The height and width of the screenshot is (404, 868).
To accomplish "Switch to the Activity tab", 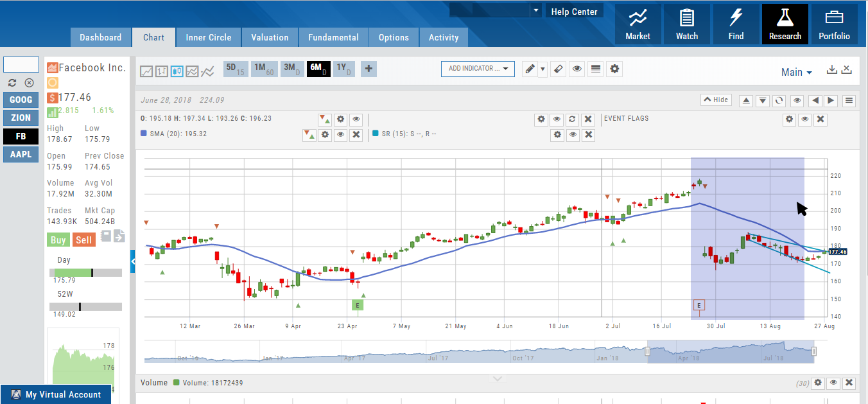I will point(444,37).
